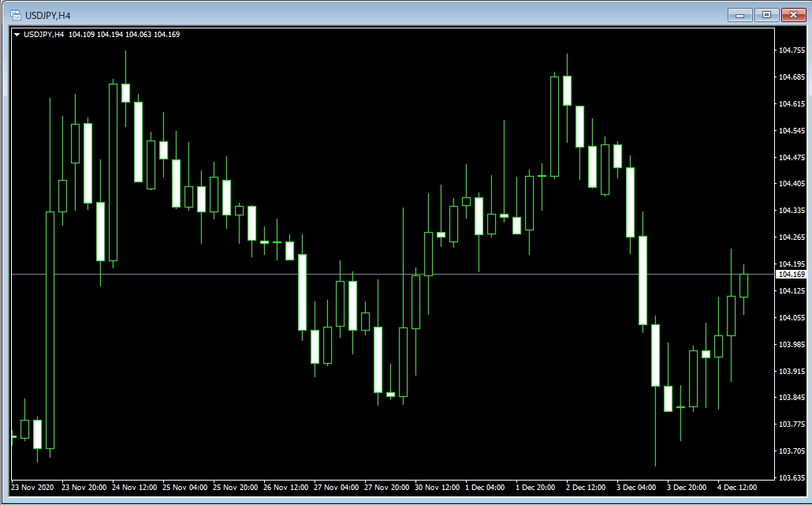Image resolution: width=812 pixels, height=505 pixels.
Task: Click the 27 Nov 20:00 time label
Action: [387, 488]
